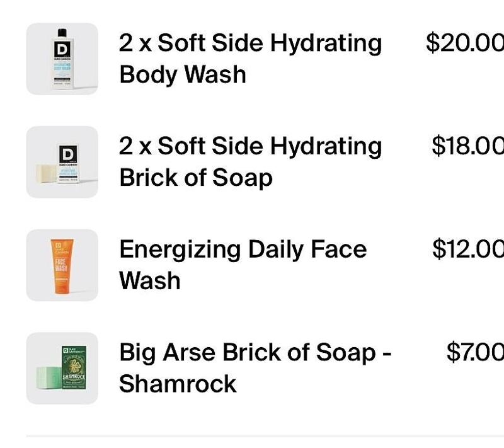Open Soft Side Hydrating Brick of Soap title
The image size is (504, 448).
coord(250,162)
